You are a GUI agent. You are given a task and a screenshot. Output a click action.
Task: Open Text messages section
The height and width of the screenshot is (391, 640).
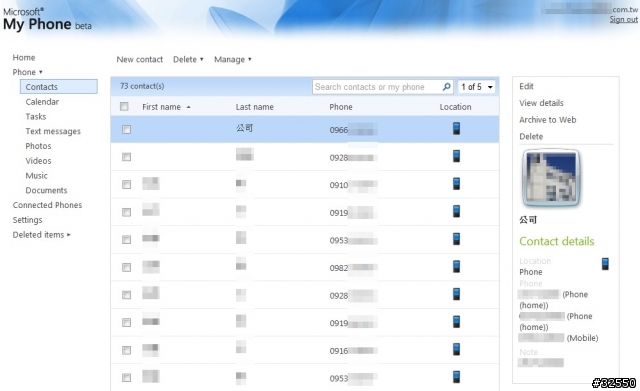pyautogui.click(x=53, y=131)
